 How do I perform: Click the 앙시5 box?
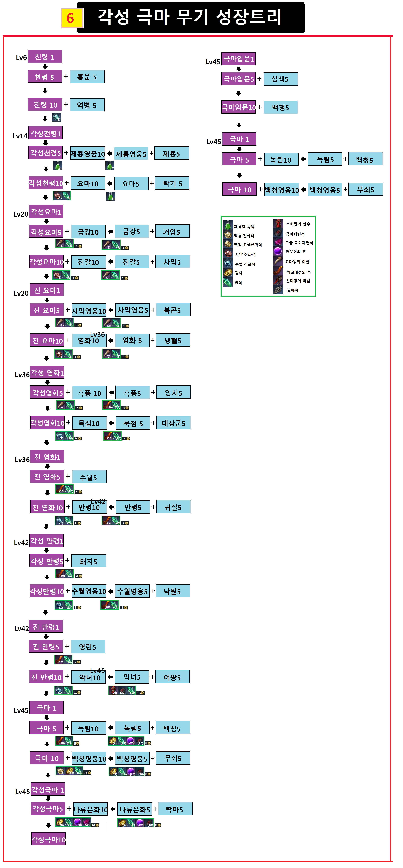pyautogui.click(x=173, y=392)
